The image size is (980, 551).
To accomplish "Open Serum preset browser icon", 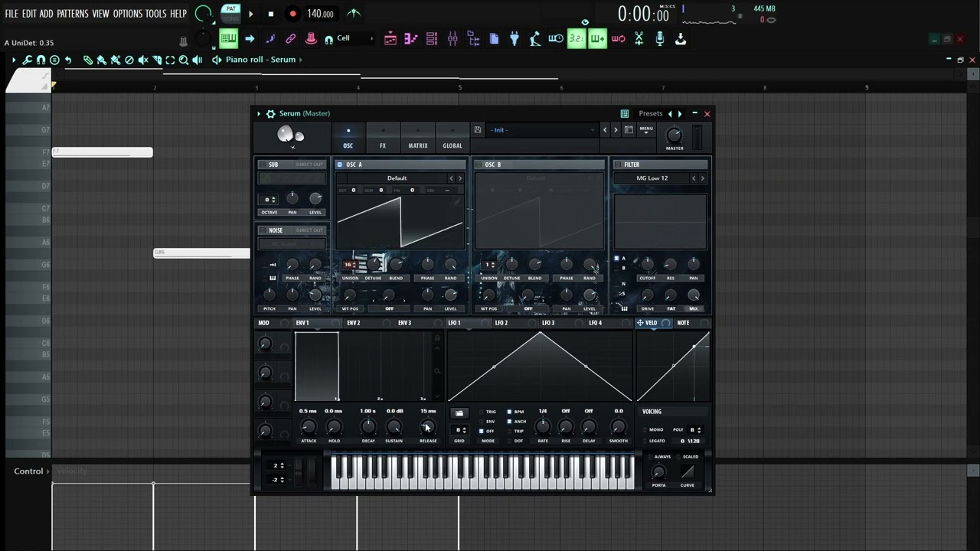I will coord(629,130).
